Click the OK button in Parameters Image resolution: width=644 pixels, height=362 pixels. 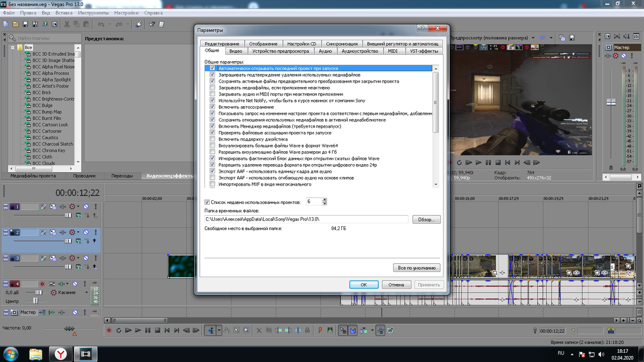(364, 285)
